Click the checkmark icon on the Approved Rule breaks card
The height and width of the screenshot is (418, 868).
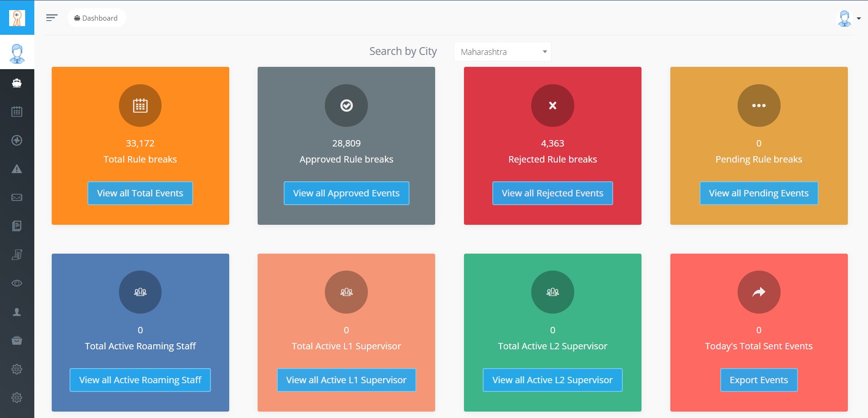pos(346,105)
